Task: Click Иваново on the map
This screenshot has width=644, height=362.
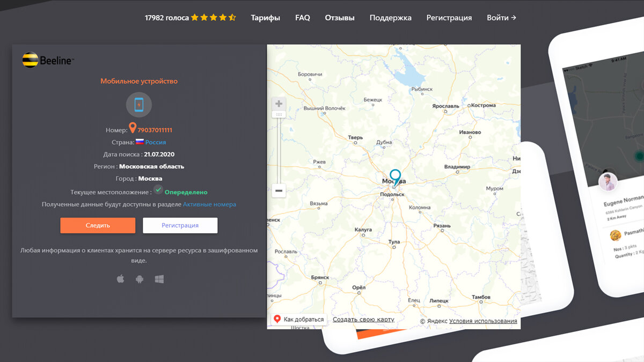Action: click(470, 132)
